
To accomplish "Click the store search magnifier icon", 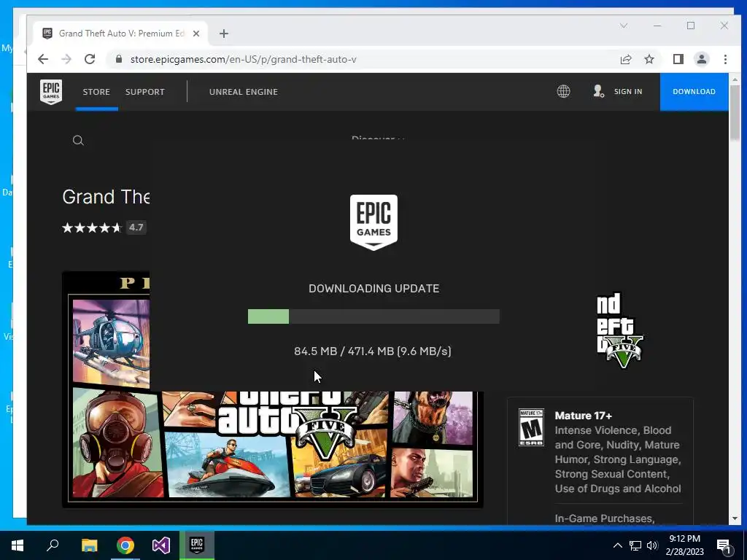I will (x=78, y=141).
